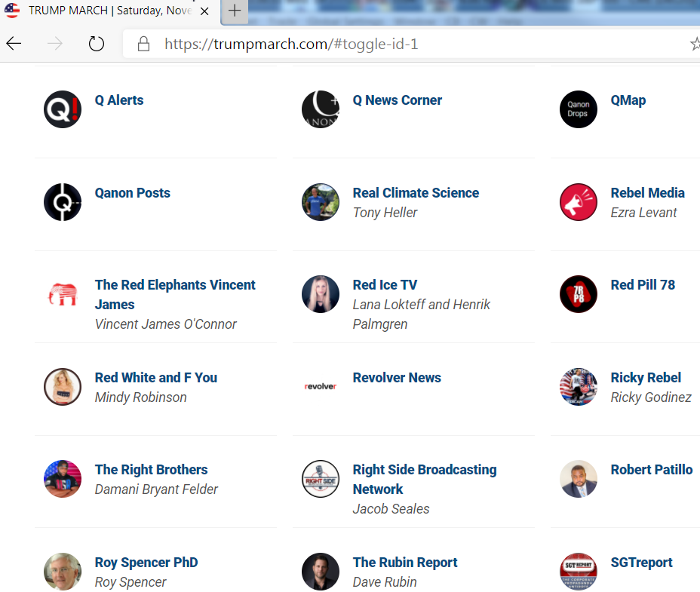The image size is (700, 592).
Task: Click the Q News Corner avatar
Action: coord(321,109)
